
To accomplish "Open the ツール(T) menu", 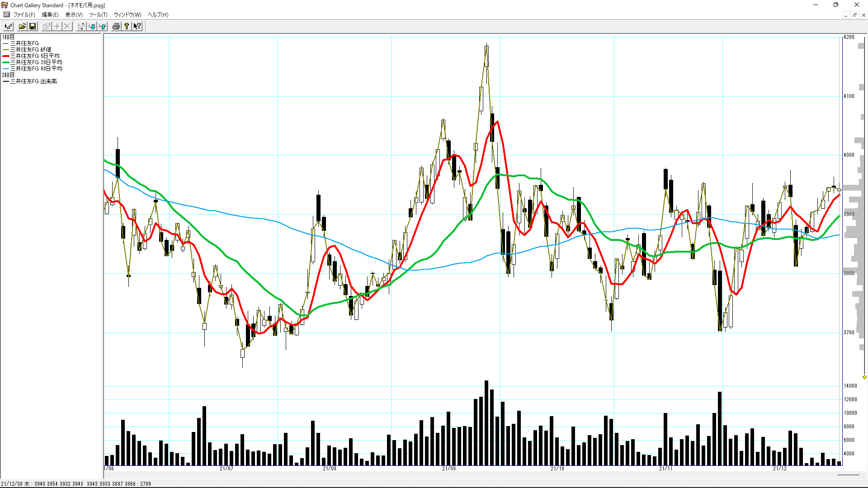I will tap(98, 14).
